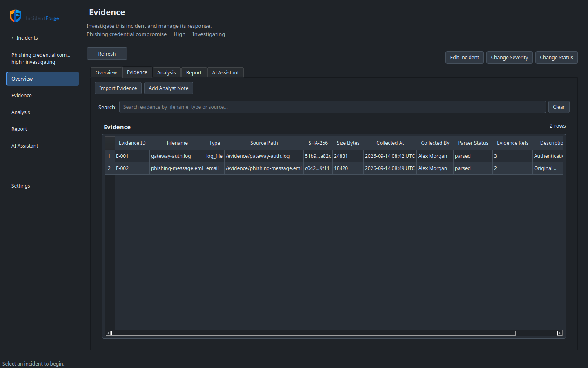Screen dimensions: 588x368
Task: Sort by the Evidence Refs column header
Action: point(512,143)
